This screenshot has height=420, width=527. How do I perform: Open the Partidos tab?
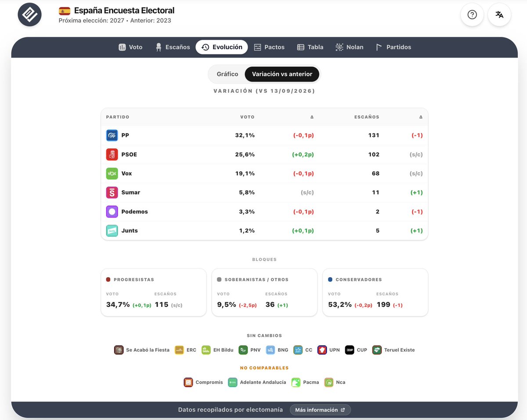tap(393, 47)
